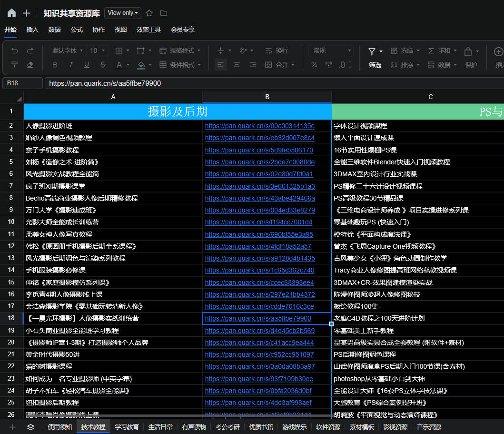Open the borders icon
The width and height of the screenshot is (504, 434).
point(119,51)
